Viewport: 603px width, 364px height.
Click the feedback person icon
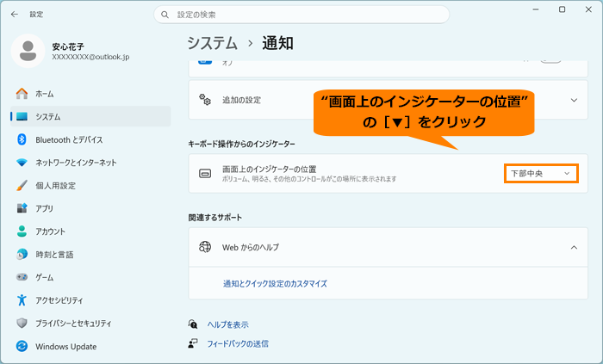pyautogui.click(x=193, y=343)
